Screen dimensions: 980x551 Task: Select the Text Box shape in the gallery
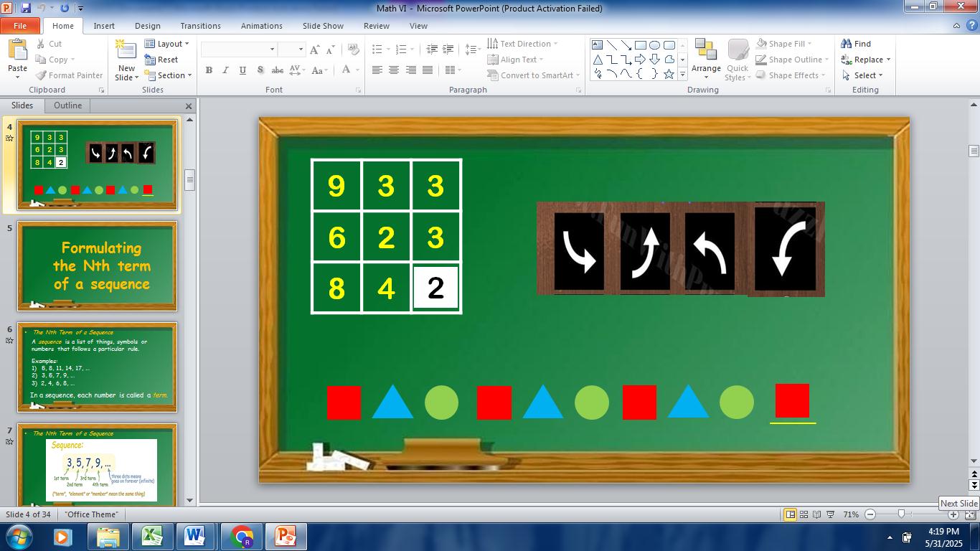point(597,44)
